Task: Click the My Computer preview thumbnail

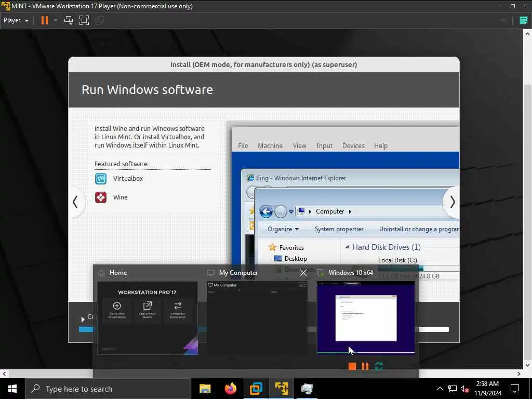Action: [257, 318]
